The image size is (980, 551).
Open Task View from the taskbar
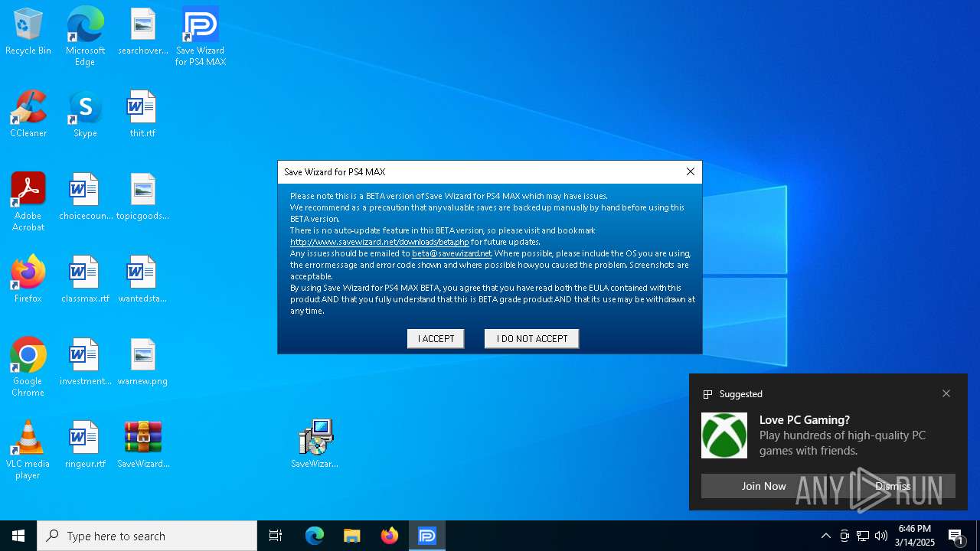click(x=276, y=536)
